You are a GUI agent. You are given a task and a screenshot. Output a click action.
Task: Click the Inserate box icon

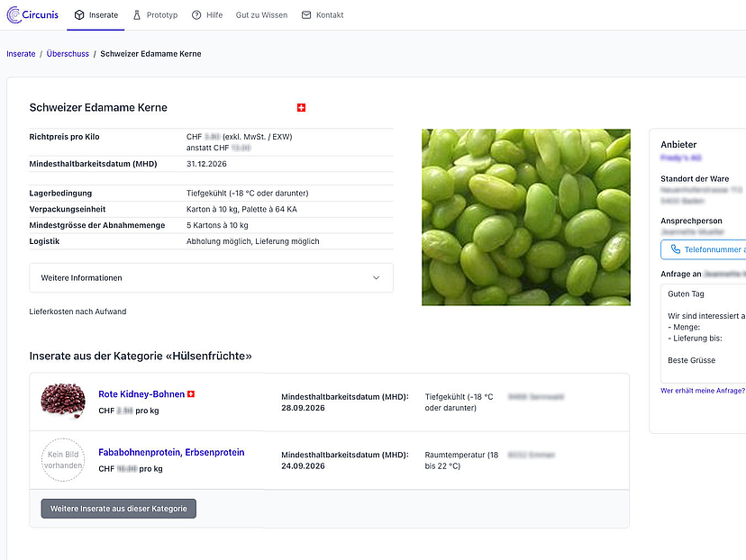coord(79,15)
